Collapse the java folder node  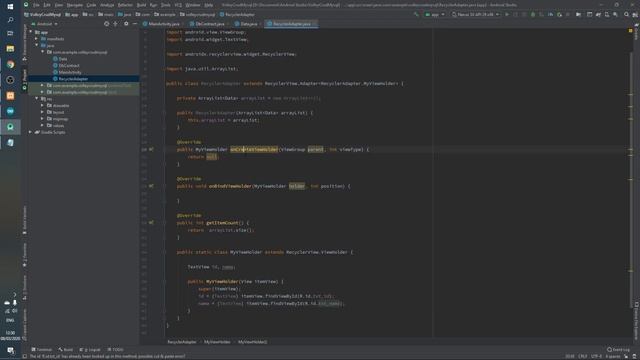click(37, 45)
